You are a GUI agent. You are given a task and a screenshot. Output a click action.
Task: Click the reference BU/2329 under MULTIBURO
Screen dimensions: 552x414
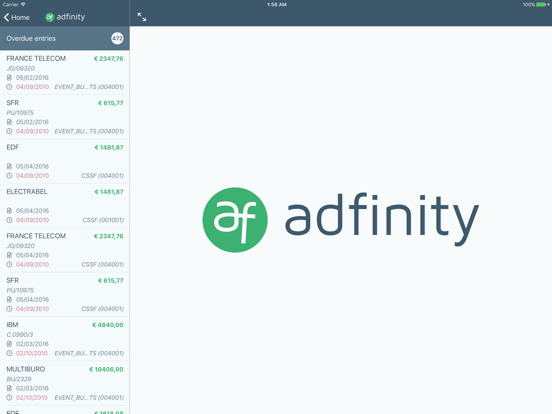19,379
